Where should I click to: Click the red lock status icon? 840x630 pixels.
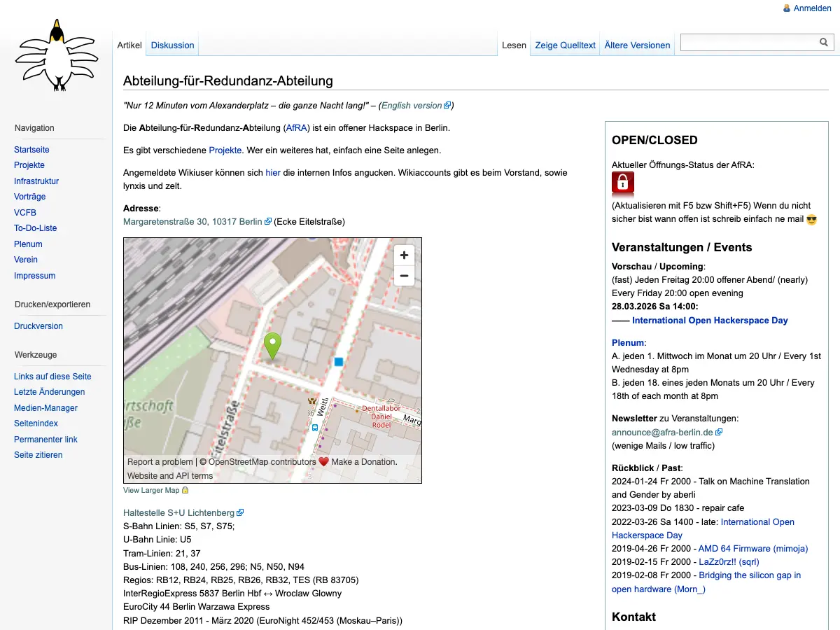click(623, 183)
